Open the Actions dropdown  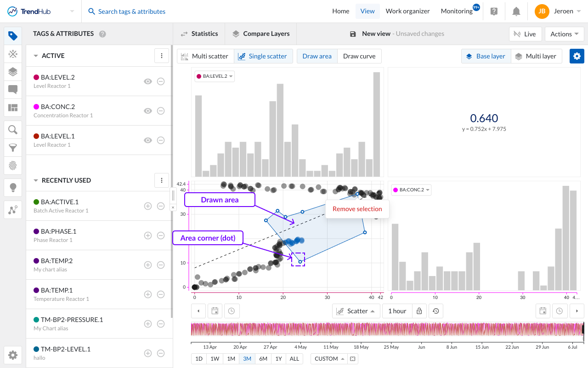564,34
